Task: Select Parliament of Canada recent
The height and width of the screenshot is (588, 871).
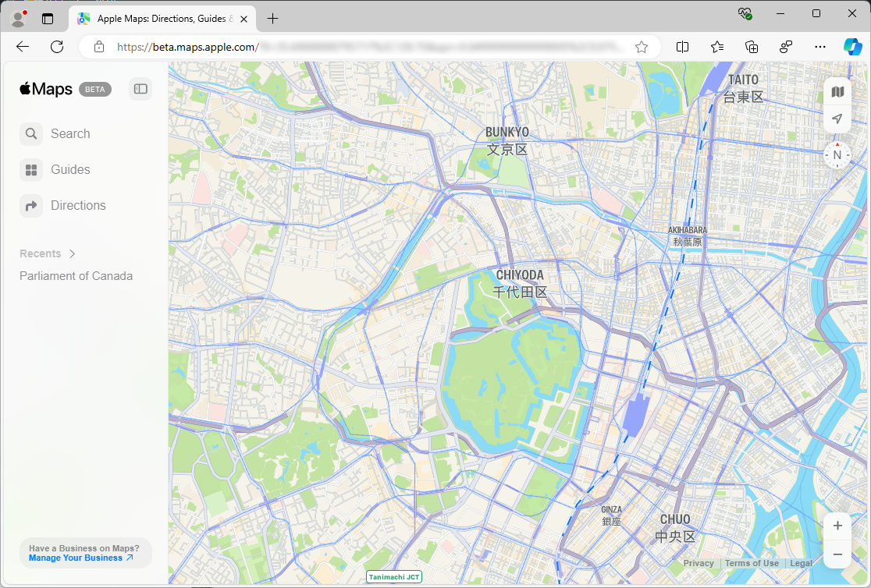Action: pyautogui.click(x=76, y=276)
